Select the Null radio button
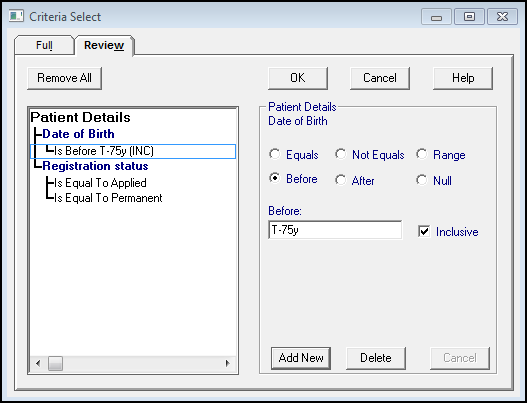This screenshot has height=403, width=527. (421, 180)
